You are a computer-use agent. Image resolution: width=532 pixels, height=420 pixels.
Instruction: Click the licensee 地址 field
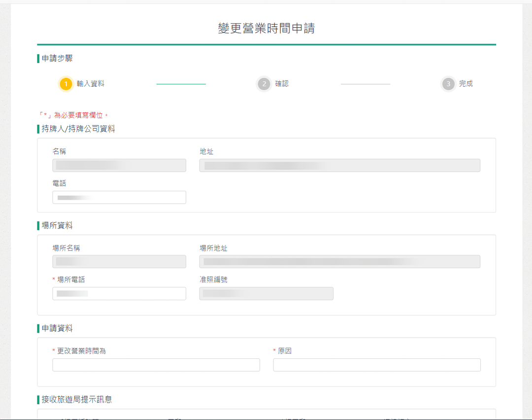(x=339, y=166)
